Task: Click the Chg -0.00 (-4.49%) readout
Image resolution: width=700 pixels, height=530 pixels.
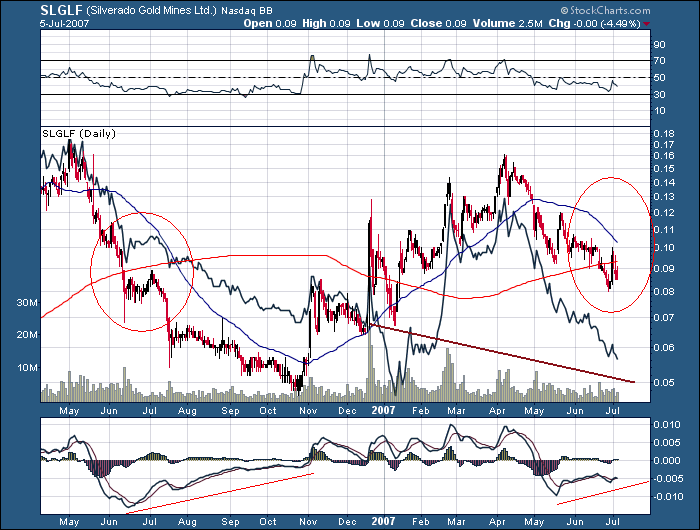Action: click(x=594, y=24)
